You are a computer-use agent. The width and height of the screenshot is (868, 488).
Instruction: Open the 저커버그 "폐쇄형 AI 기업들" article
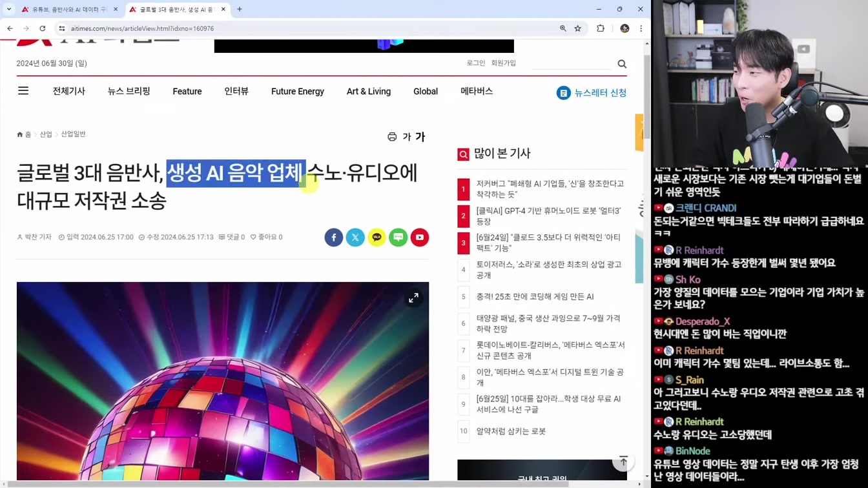[550, 189]
